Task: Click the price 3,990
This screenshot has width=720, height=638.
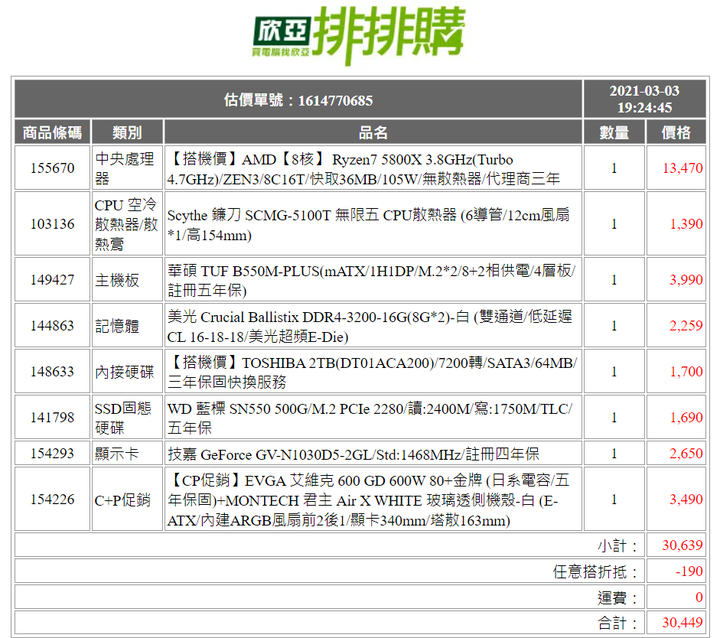Action: click(x=686, y=280)
